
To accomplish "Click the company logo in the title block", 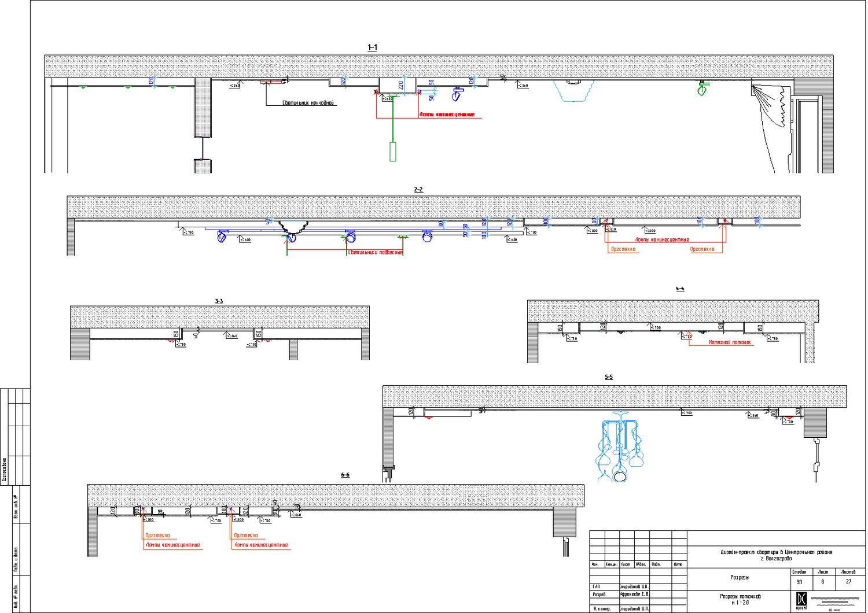I will click(801, 599).
